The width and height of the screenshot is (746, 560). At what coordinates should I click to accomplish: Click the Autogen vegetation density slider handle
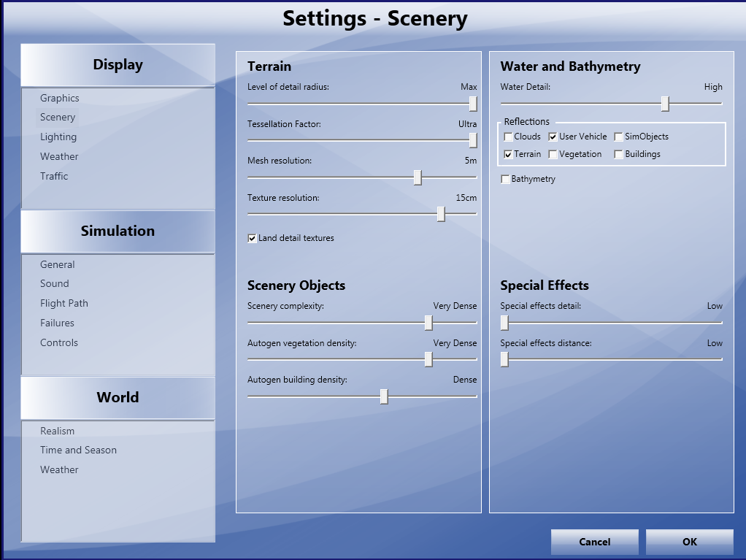428,359
